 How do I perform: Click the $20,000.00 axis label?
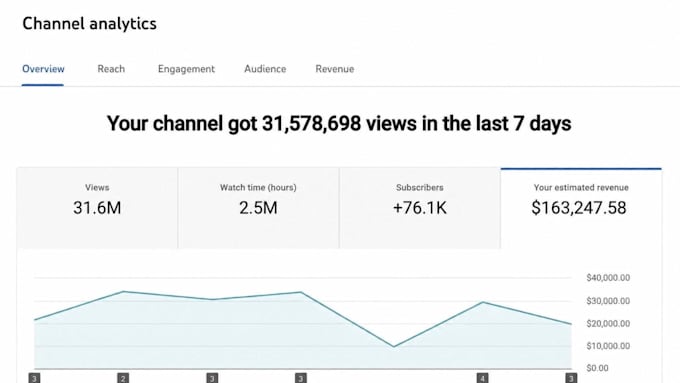[608, 323]
